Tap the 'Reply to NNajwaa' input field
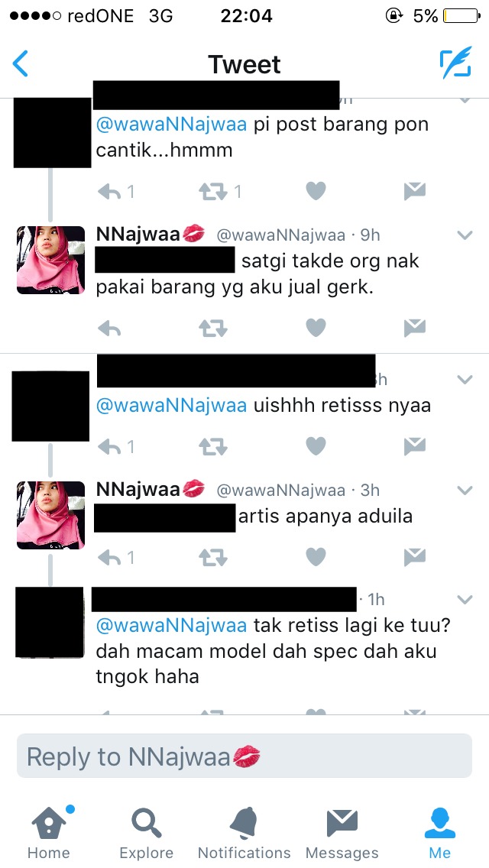 pyautogui.click(x=244, y=756)
